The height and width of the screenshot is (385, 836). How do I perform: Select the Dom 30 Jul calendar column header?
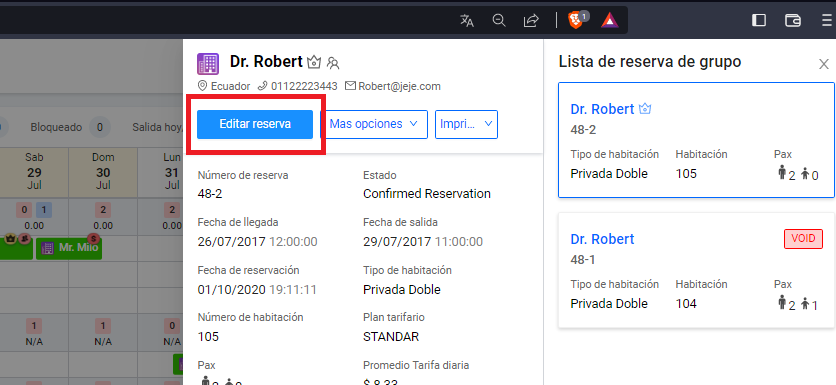point(103,172)
